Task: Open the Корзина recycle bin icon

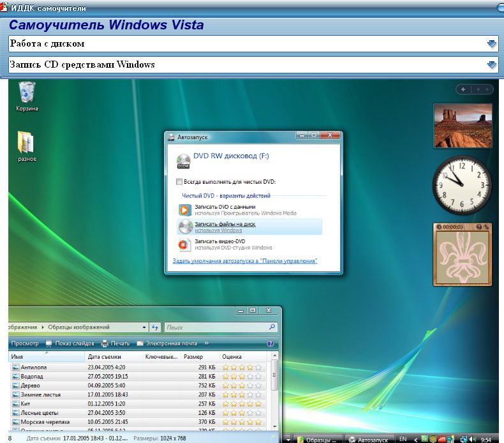Action: click(x=27, y=93)
